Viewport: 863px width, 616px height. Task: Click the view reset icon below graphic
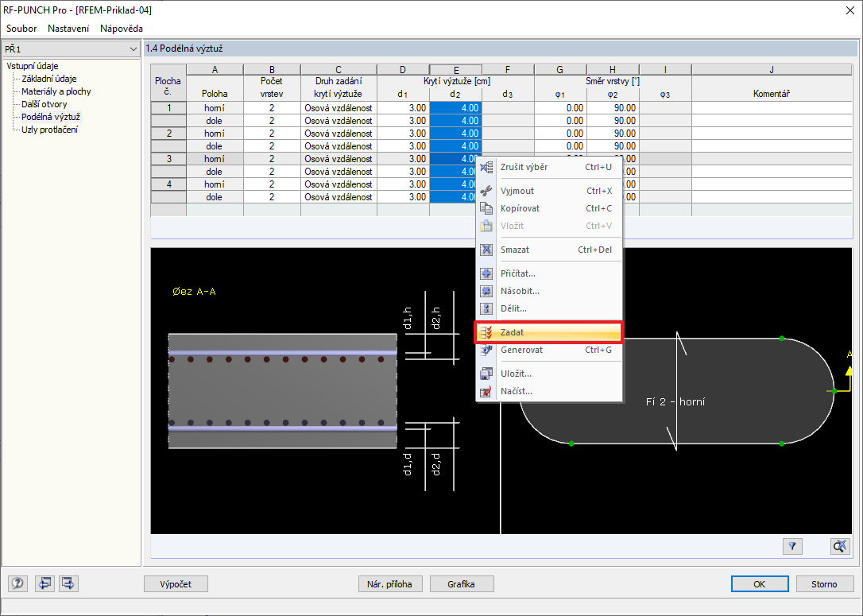840,546
